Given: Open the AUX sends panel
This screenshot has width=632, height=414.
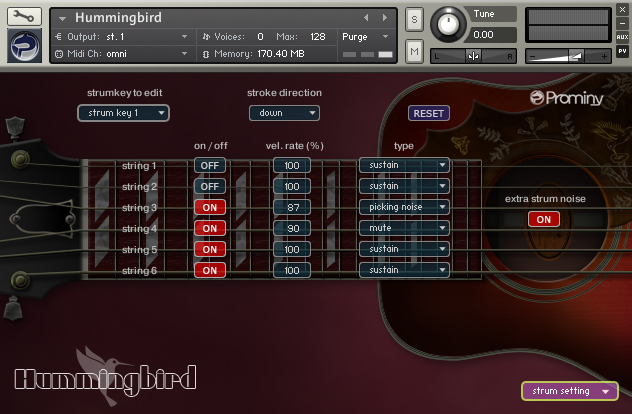Looking at the screenshot, I should pyautogui.click(x=622, y=37).
